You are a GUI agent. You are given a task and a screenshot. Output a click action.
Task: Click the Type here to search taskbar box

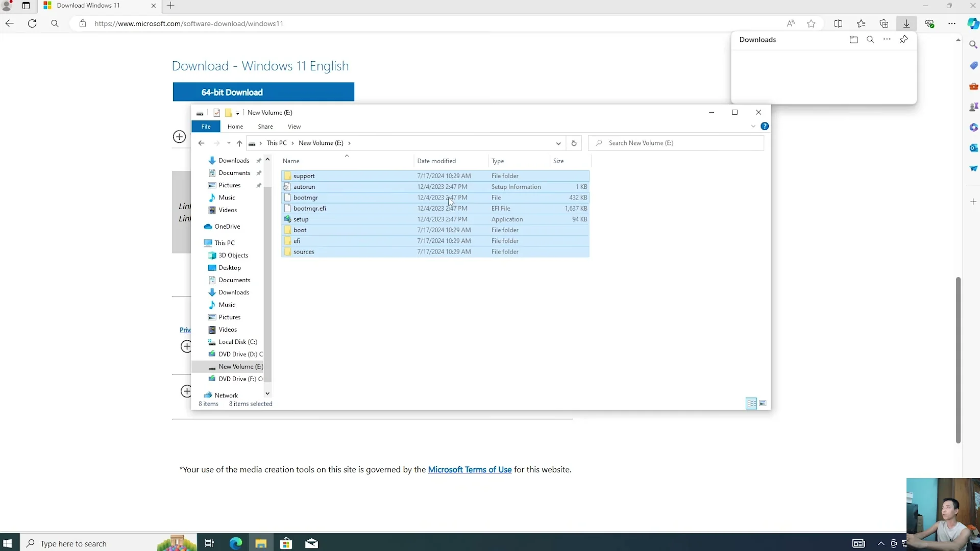[x=107, y=543]
